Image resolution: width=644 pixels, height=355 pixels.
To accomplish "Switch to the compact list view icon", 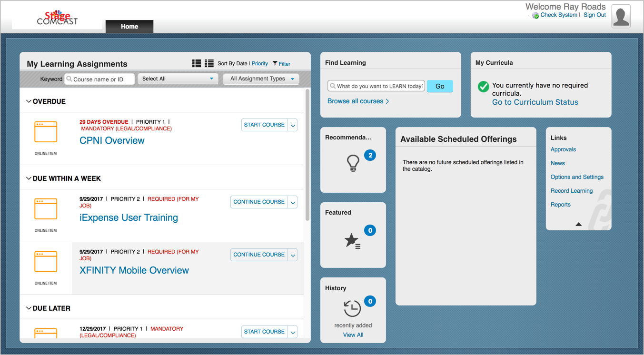I will [209, 63].
